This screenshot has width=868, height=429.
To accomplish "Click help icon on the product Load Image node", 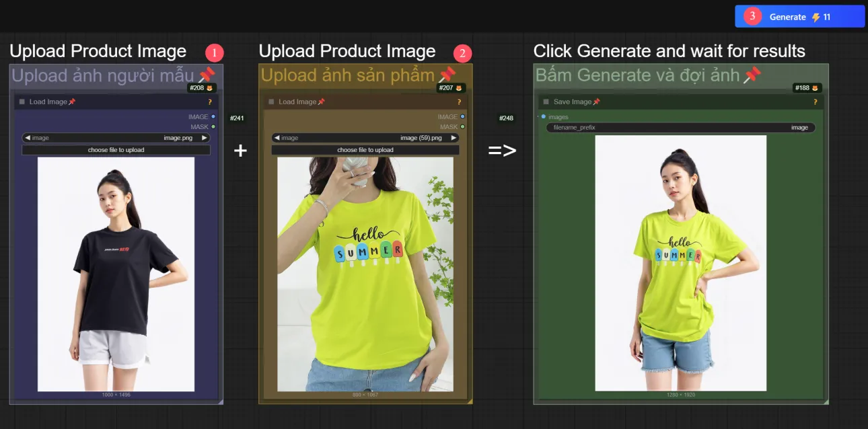I will (x=460, y=102).
